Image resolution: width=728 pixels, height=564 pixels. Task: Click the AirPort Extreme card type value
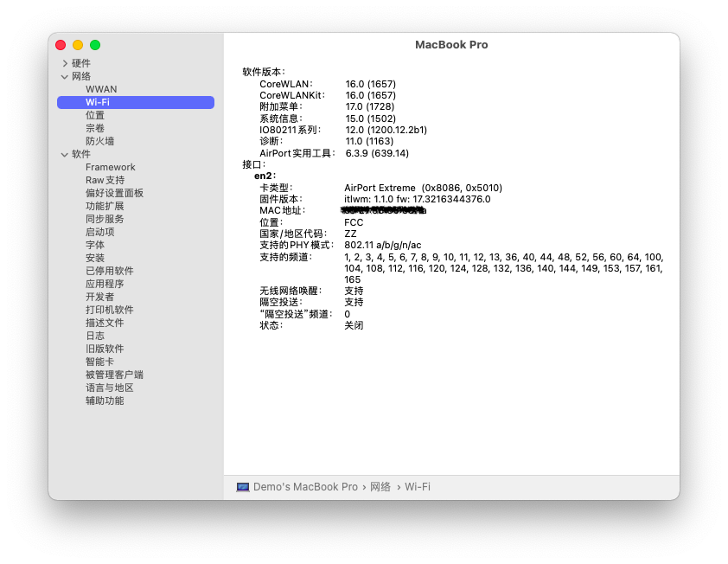pyautogui.click(x=423, y=189)
